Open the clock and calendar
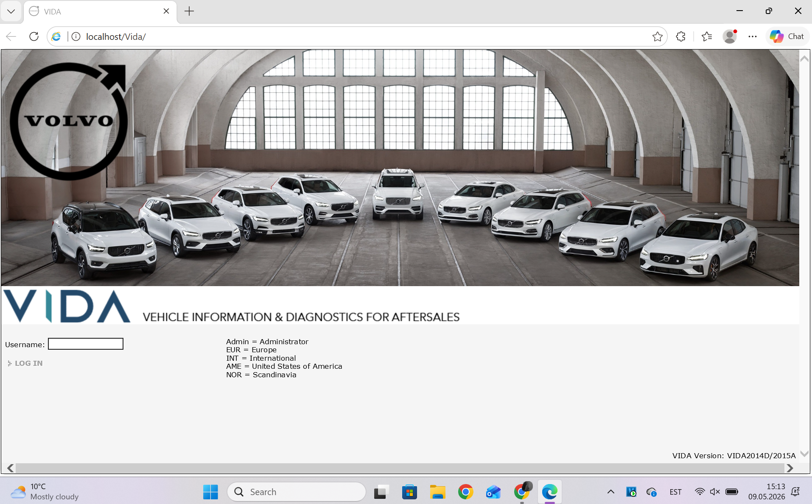This screenshot has height=504, width=812. click(767, 492)
